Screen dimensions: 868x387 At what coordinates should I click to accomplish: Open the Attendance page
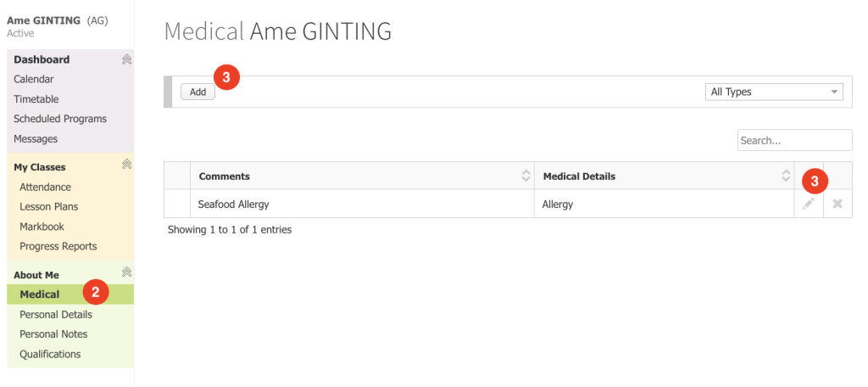(46, 187)
